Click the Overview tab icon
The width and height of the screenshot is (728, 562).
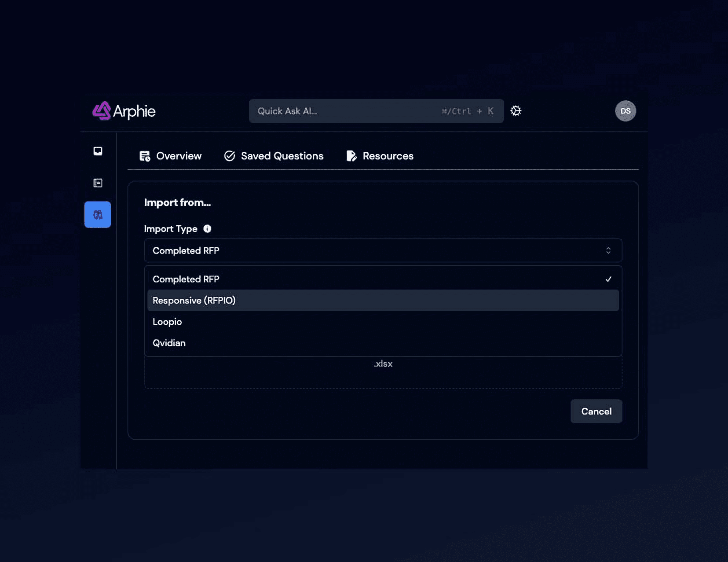[145, 156]
